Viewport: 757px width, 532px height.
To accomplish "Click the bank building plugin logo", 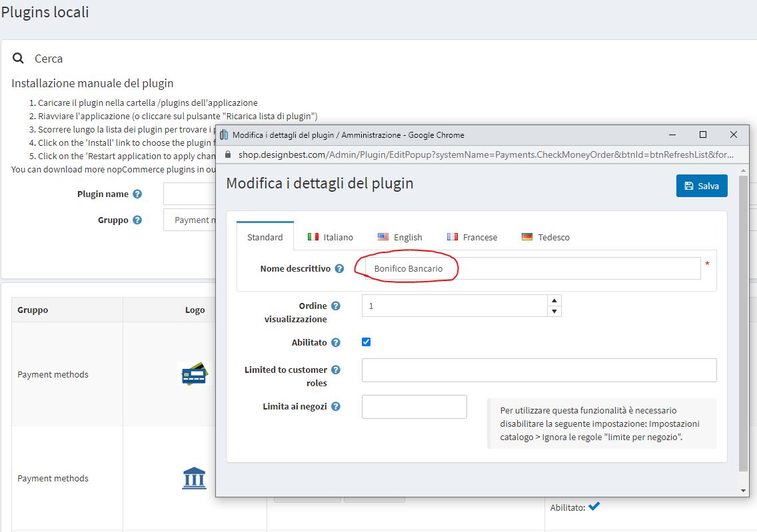I will tap(194, 478).
